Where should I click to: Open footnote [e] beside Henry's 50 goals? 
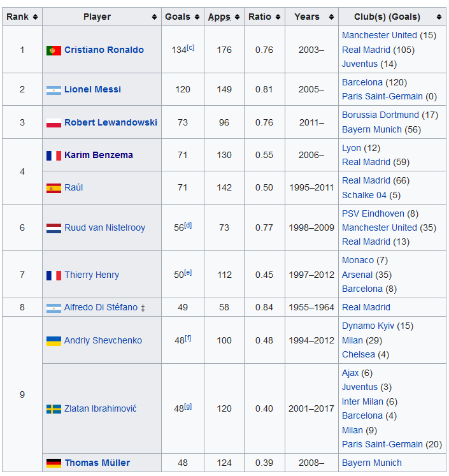tap(188, 272)
